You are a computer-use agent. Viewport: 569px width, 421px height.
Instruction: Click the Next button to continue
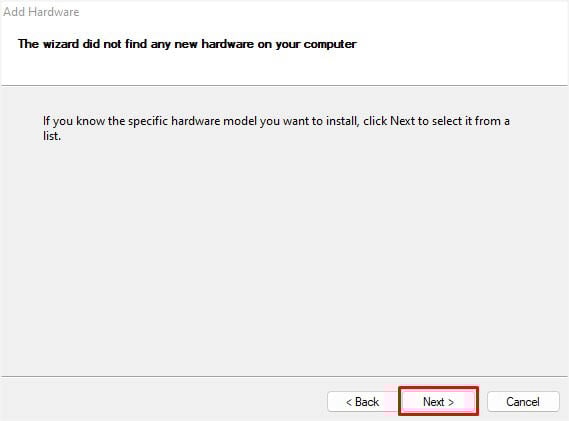(x=438, y=401)
